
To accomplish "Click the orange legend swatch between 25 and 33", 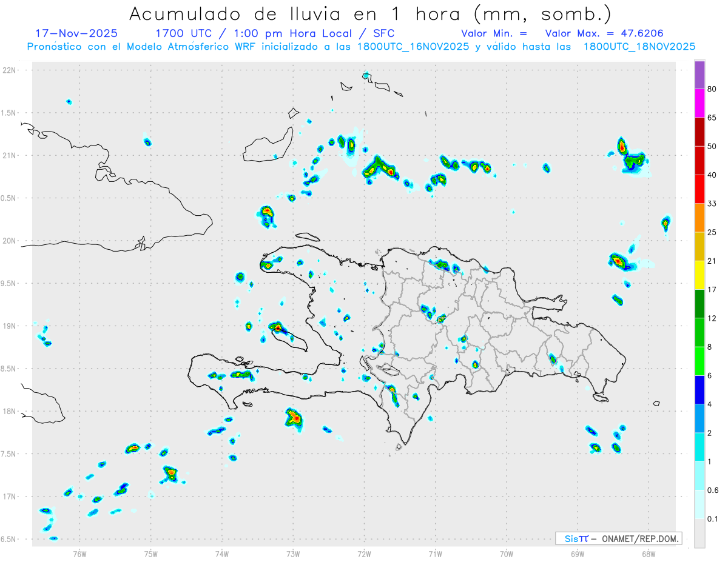I will [x=699, y=218].
